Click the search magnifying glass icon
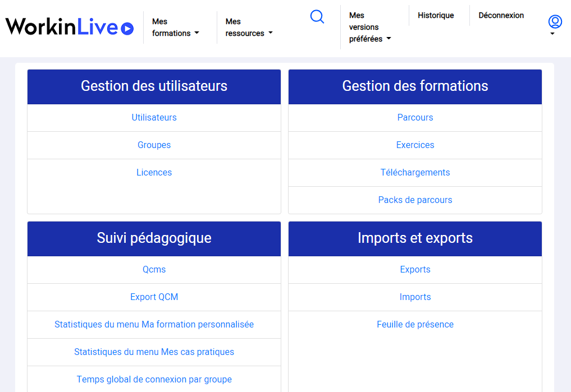 [317, 17]
